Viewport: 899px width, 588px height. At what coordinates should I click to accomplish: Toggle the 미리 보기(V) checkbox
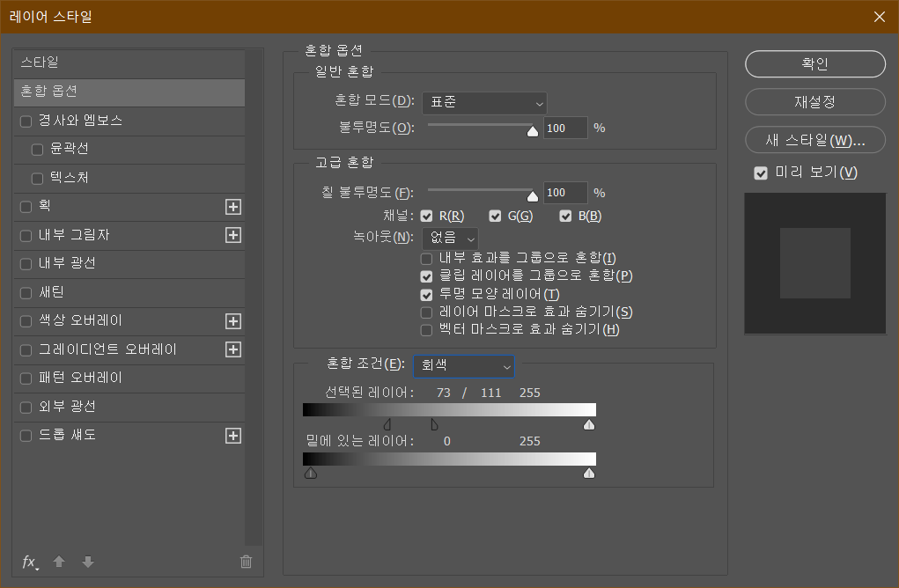(x=760, y=173)
